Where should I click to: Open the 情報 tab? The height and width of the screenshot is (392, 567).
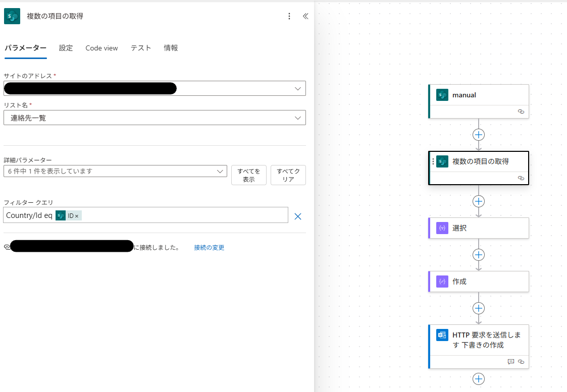pos(171,48)
